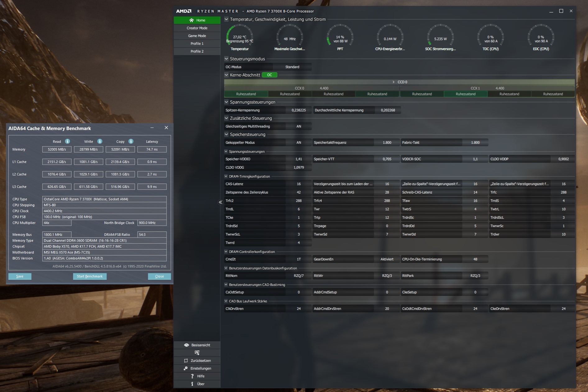Collapse Benutzersteuerungen CAD-Bustiming section
This screenshot has width=588, height=392.
point(226,285)
